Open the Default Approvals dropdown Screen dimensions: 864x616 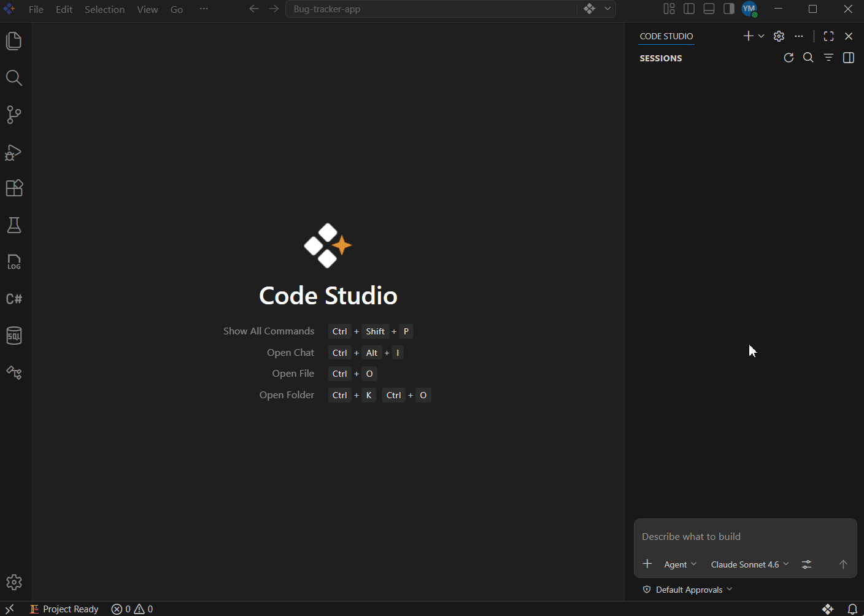pyautogui.click(x=687, y=590)
